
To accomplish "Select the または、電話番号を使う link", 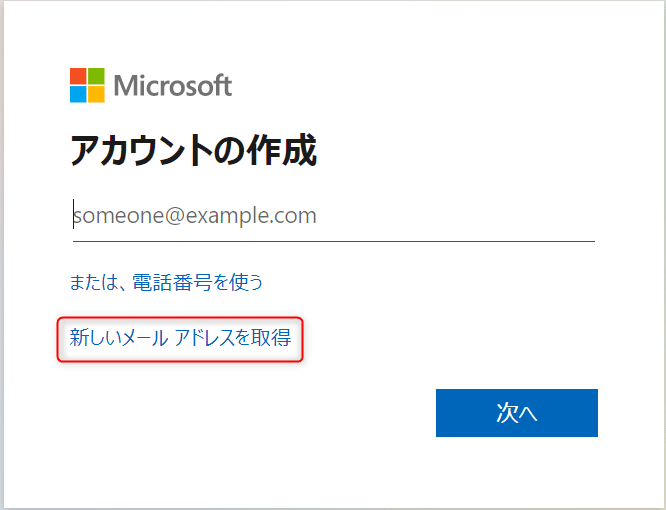I will click(x=166, y=282).
